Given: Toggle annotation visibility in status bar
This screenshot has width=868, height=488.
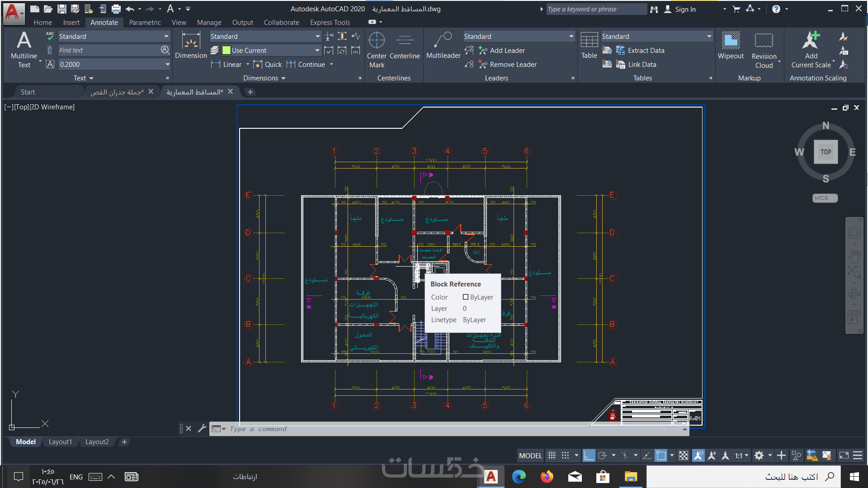Looking at the screenshot, I should [x=698, y=455].
